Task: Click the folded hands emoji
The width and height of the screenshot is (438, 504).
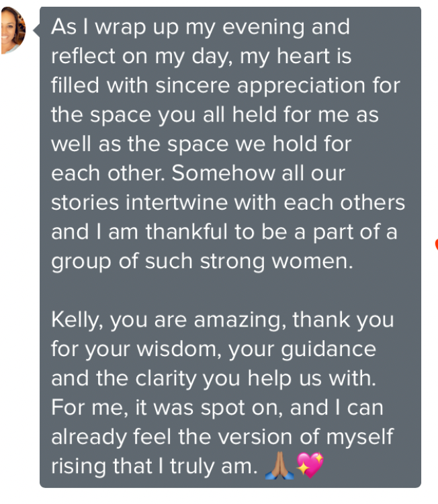Action: [x=279, y=466]
